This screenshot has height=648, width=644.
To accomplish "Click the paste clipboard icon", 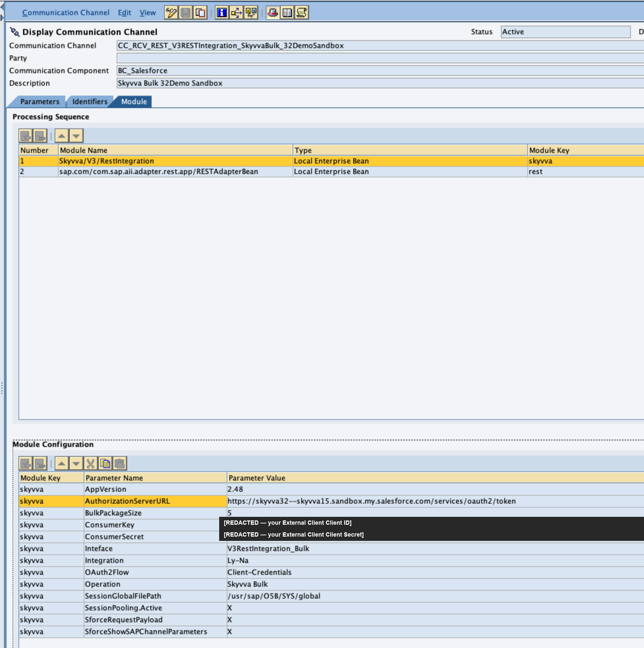I will pos(120,463).
